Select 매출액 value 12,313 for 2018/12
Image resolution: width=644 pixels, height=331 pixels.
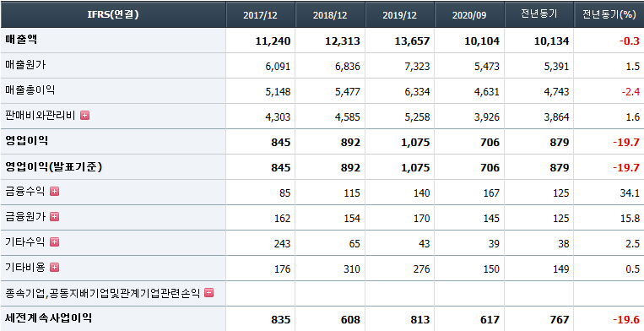coord(343,41)
